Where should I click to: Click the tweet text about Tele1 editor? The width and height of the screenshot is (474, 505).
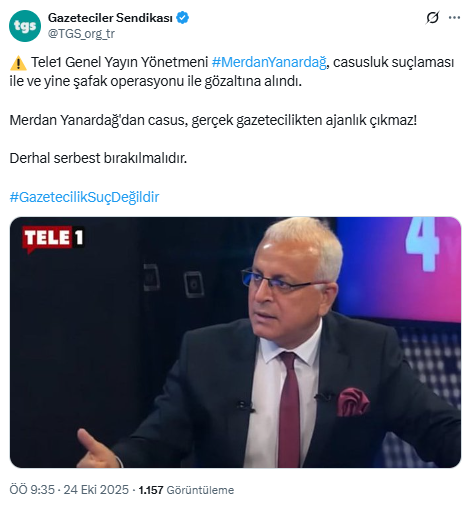click(232, 72)
